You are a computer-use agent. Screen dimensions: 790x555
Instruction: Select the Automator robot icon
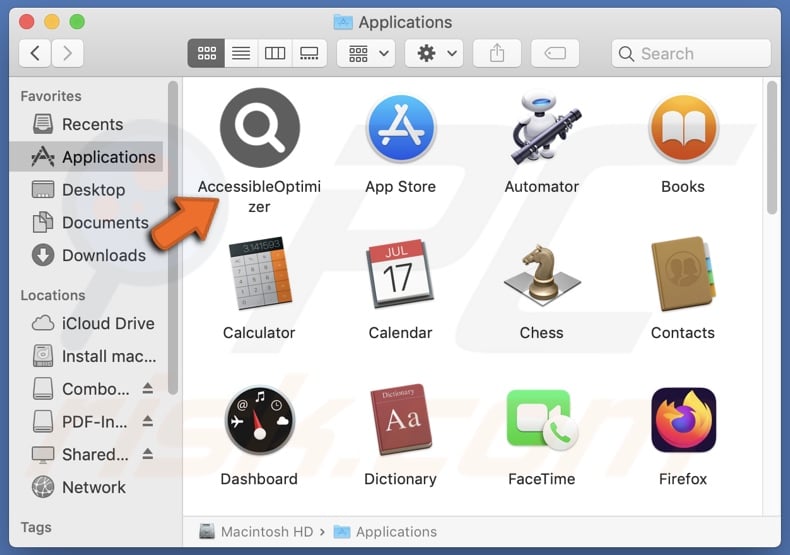[546, 128]
